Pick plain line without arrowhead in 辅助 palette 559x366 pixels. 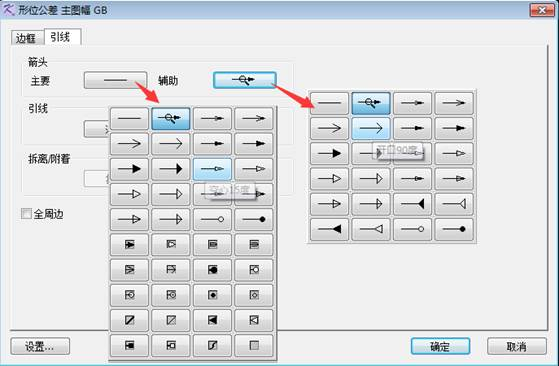(x=329, y=103)
